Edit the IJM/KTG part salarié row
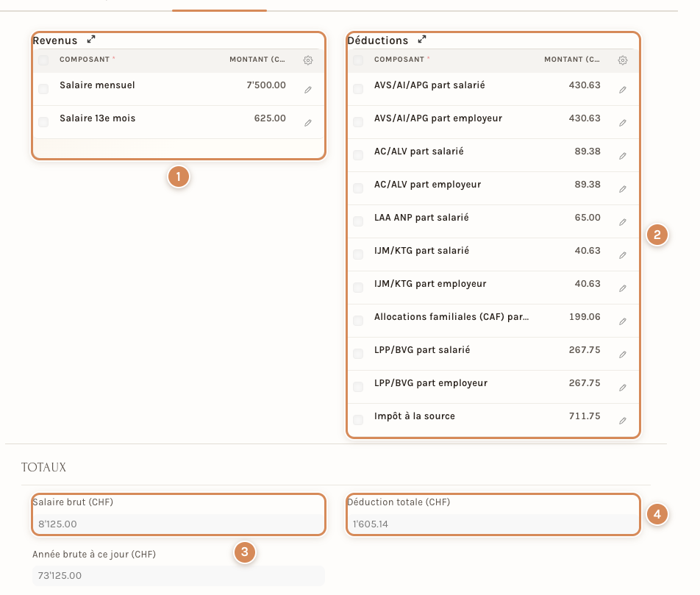This screenshot has height=595, width=700. pos(623,255)
